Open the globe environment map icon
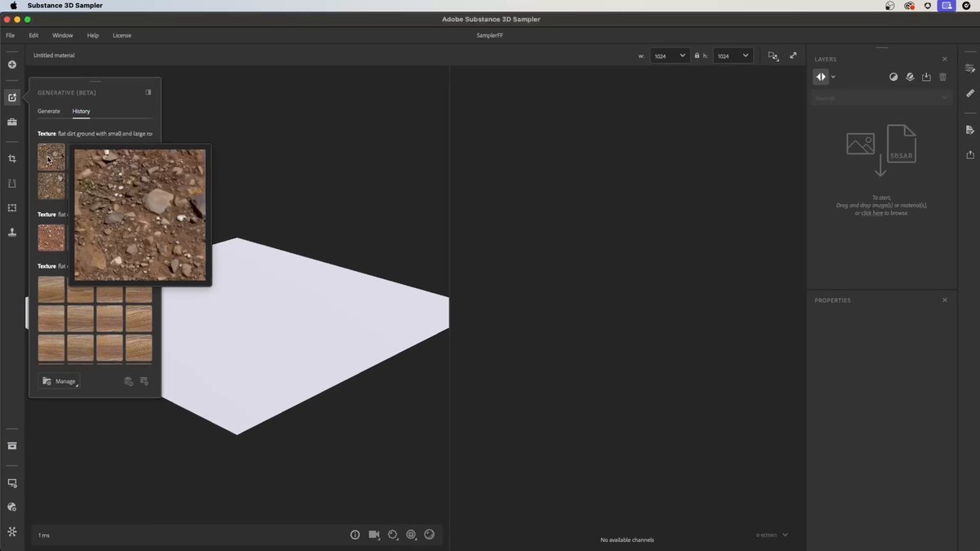Screen dimensions: 980x551 point(412,535)
